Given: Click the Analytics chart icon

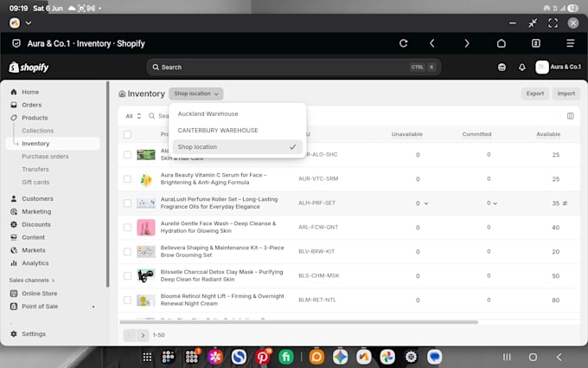Looking at the screenshot, I should (x=14, y=263).
